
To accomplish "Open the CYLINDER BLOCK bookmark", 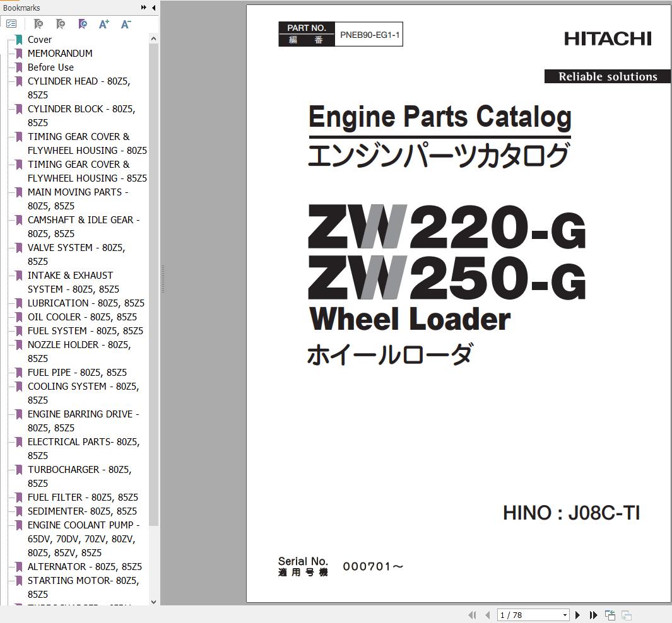I will [x=81, y=115].
